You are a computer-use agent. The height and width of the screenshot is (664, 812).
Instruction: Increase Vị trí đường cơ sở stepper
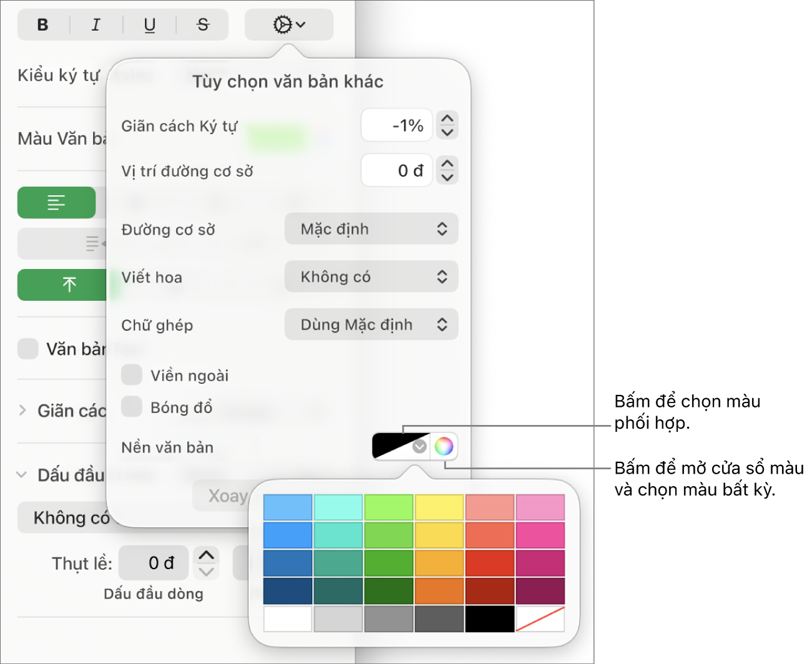448,164
